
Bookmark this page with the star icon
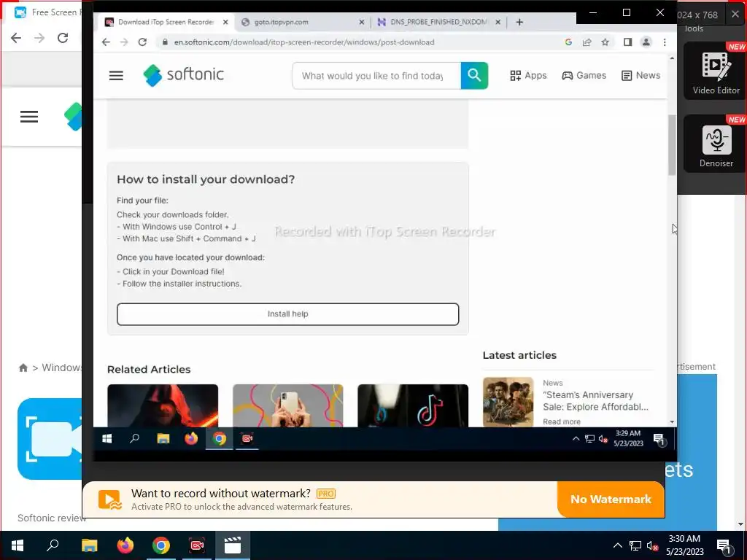pos(605,42)
